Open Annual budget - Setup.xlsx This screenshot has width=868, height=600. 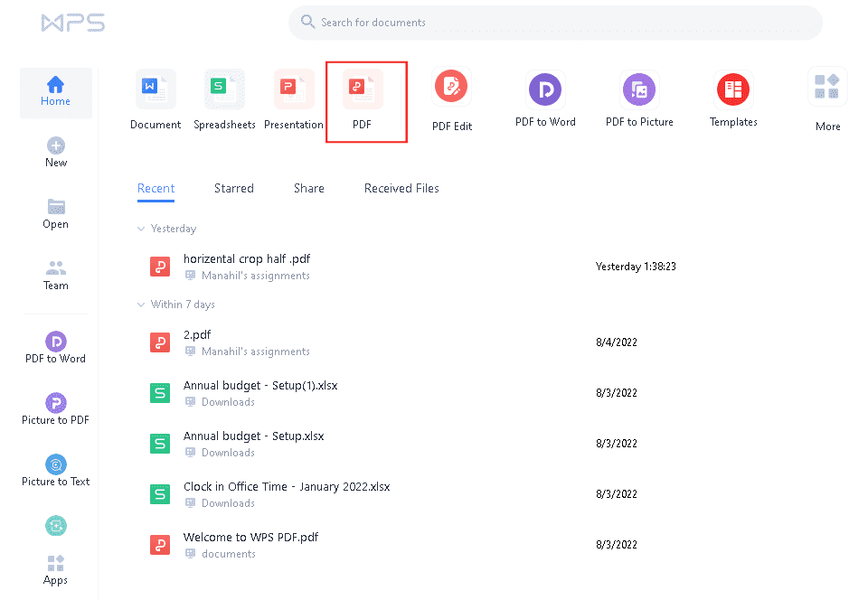click(x=253, y=436)
